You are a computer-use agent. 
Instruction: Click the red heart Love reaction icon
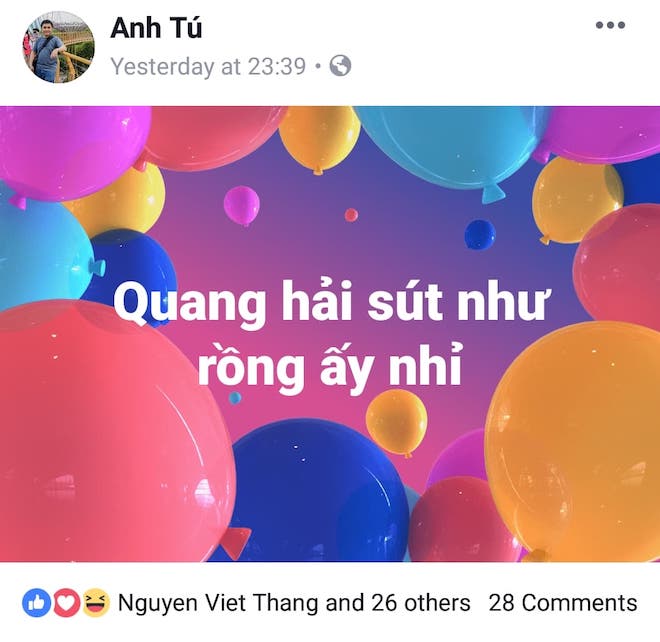(66, 603)
